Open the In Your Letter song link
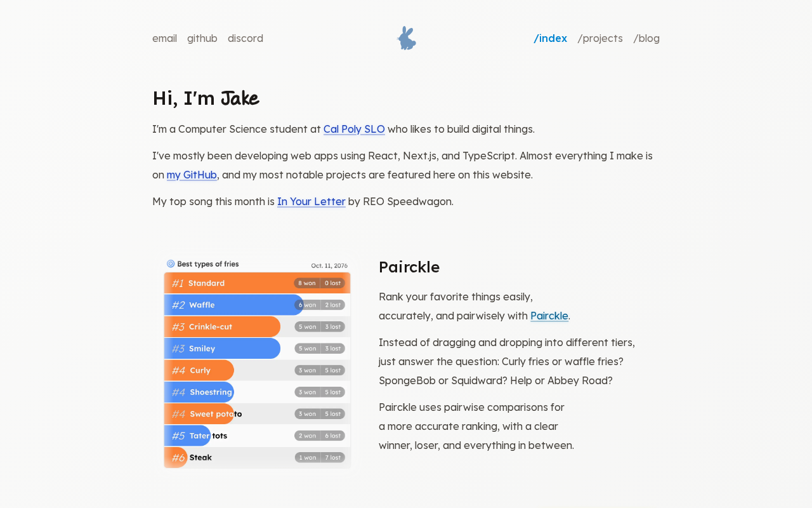This screenshot has height=508, width=812. [311, 201]
